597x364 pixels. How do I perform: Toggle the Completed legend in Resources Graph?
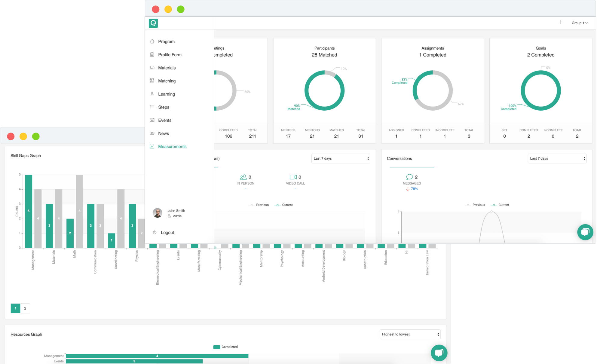click(225, 347)
